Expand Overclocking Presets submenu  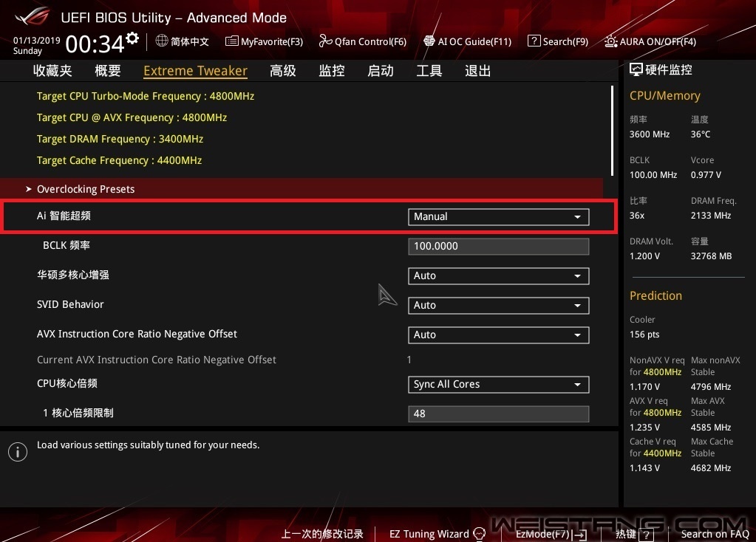click(x=302, y=189)
